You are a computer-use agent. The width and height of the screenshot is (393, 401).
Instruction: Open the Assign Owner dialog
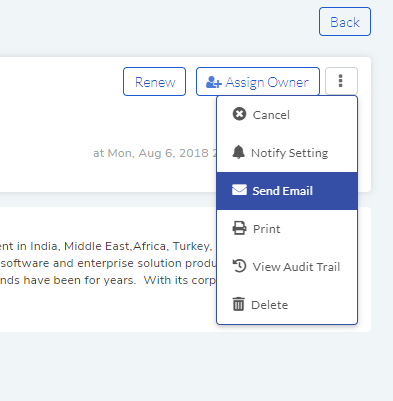[x=258, y=82]
